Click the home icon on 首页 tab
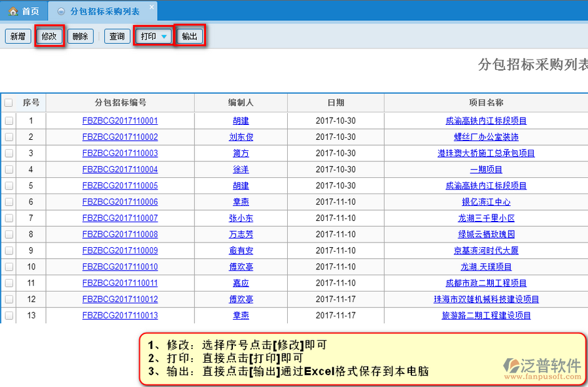 click(13, 11)
